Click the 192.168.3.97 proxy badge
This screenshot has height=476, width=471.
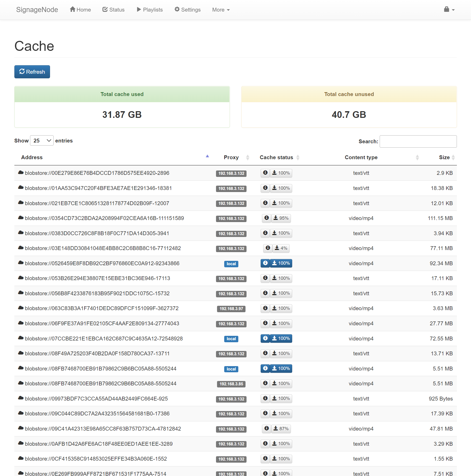(231, 309)
